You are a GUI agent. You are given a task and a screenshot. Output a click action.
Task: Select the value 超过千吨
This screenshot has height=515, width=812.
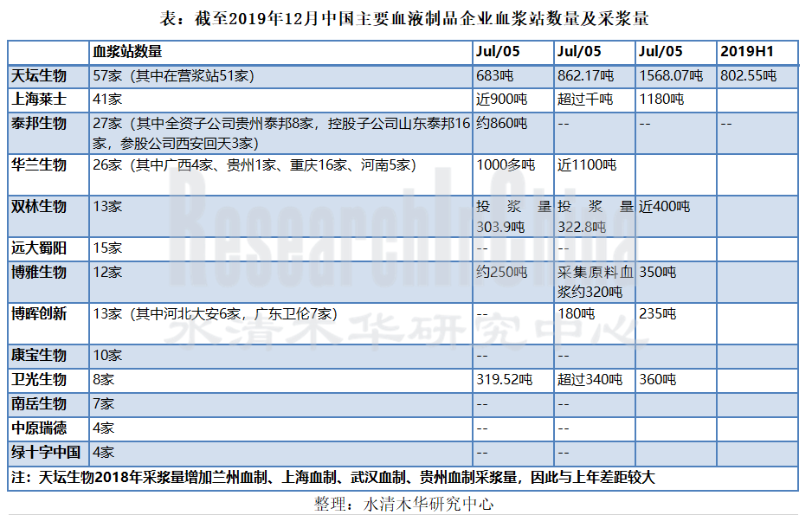click(584, 100)
